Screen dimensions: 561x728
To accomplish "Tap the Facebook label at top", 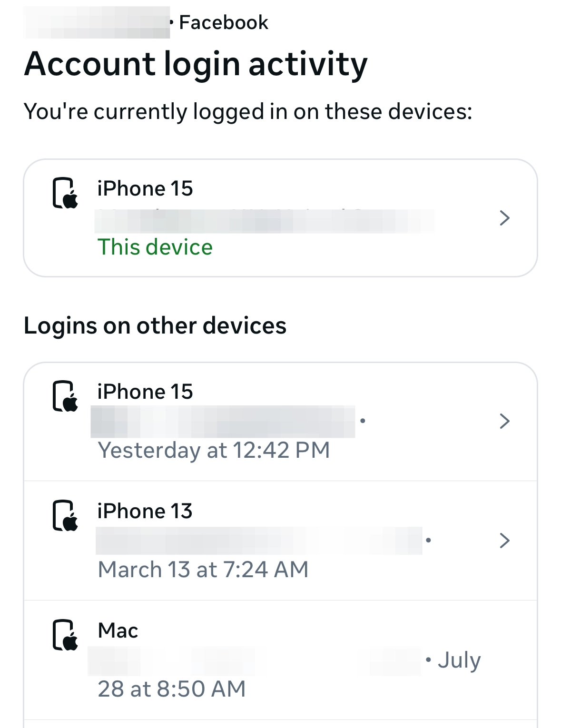I will click(224, 22).
